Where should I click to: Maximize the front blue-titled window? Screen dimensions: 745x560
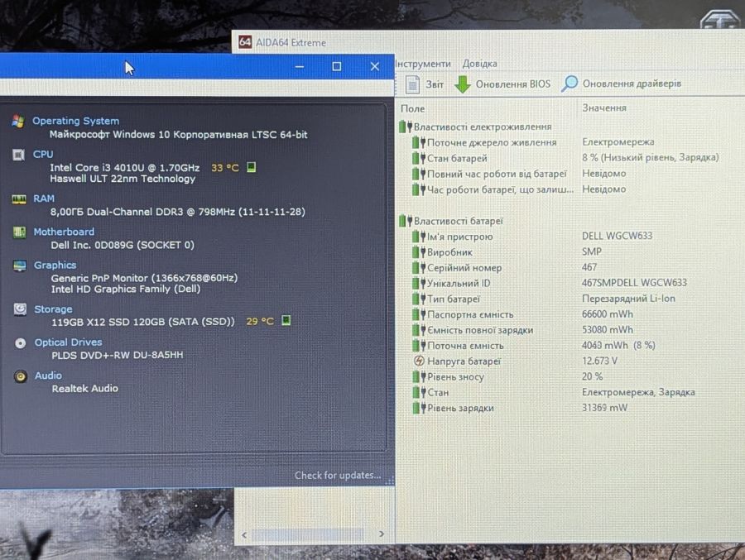(x=336, y=66)
